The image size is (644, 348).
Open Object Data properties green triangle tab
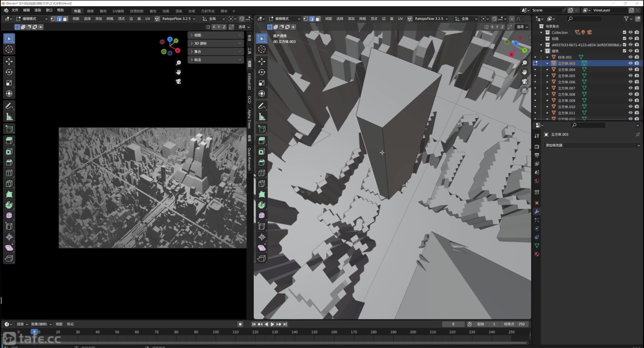pos(537,246)
